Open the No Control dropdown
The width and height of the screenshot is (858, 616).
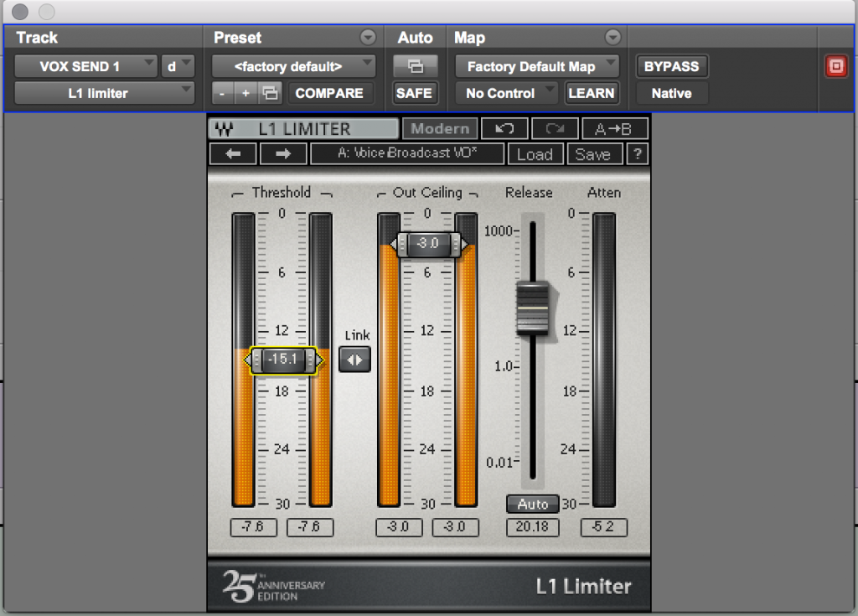[x=507, y=93]
